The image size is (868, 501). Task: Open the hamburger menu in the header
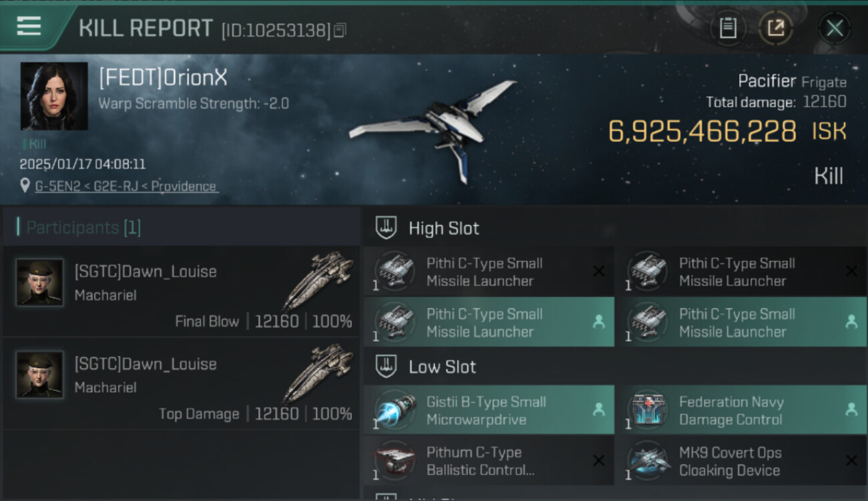[29, 27]
